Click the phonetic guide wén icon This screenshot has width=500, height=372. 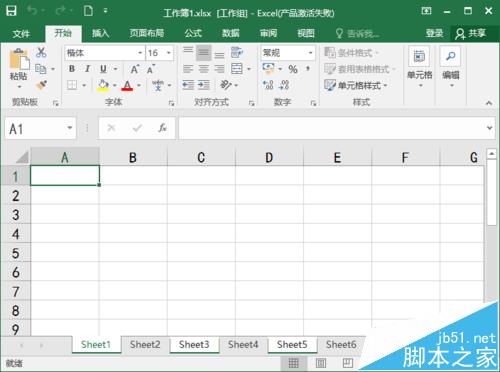pos(158,85)
